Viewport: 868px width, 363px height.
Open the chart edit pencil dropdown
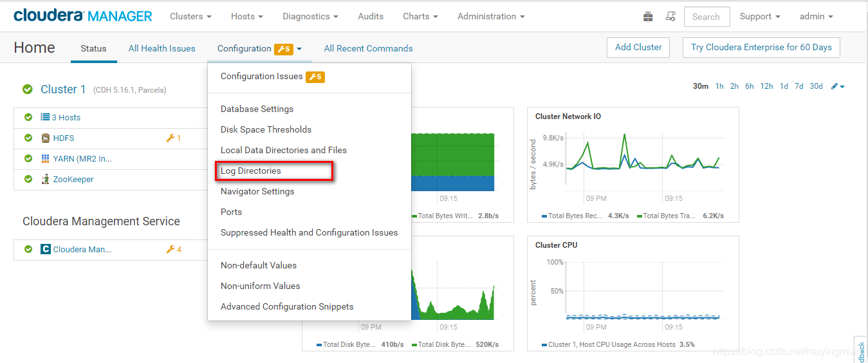(x=838, y=86)
